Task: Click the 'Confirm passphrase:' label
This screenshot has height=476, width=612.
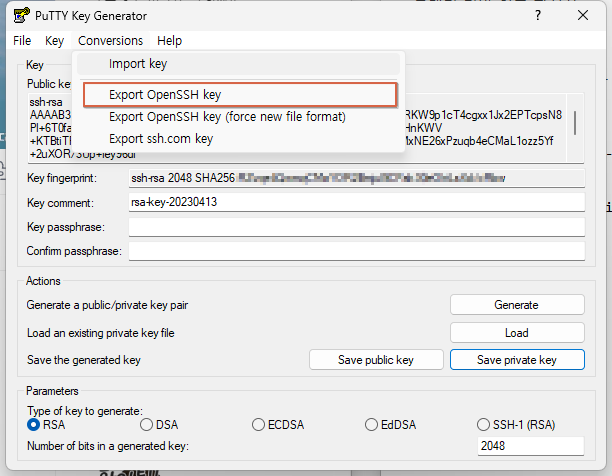Action: (74, 251)
